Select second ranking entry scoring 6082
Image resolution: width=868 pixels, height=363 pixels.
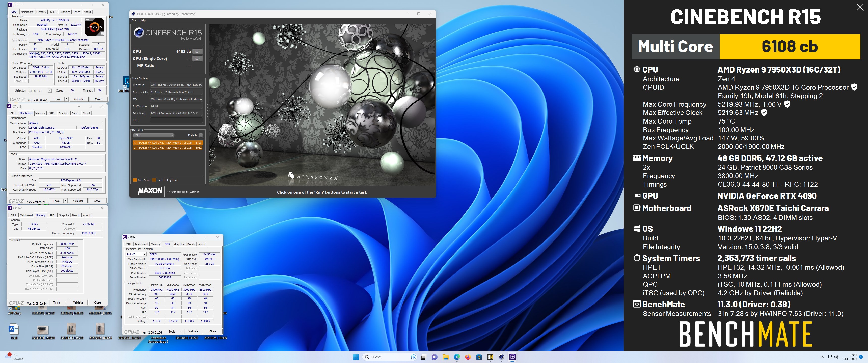[x=168, y=148]
